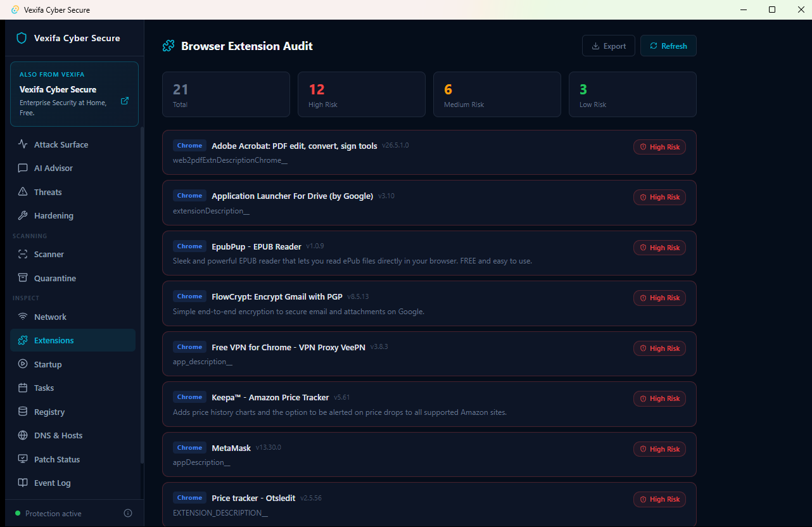The width and height of the screenshot is (812, 527).
Task: Click the Tasks calendar icon
Action: tap(23, 388)
